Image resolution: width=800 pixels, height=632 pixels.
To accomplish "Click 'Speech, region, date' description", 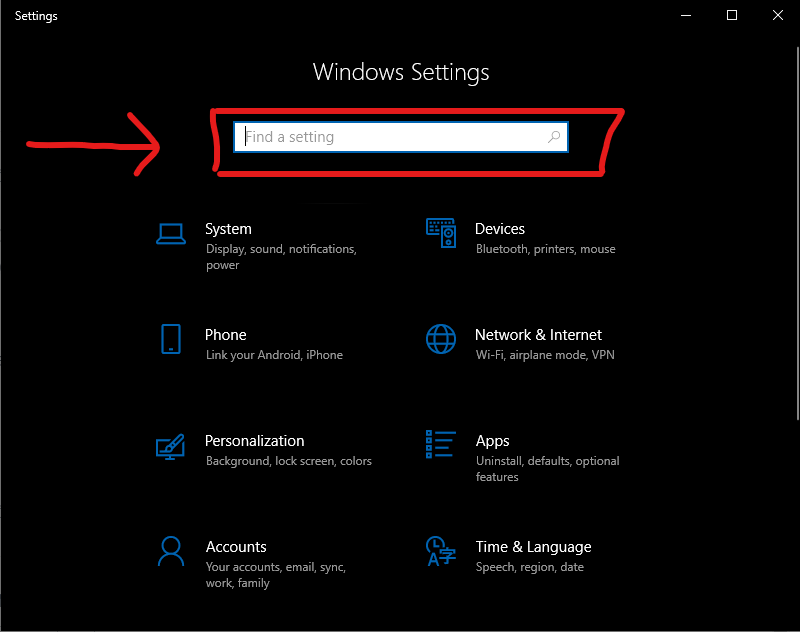I will [x=530, y=567].
